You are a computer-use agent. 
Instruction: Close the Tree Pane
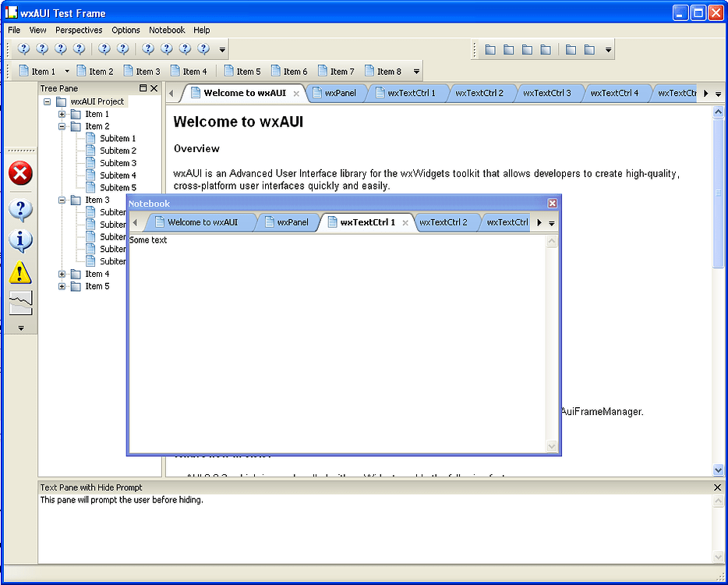[154, 88]
